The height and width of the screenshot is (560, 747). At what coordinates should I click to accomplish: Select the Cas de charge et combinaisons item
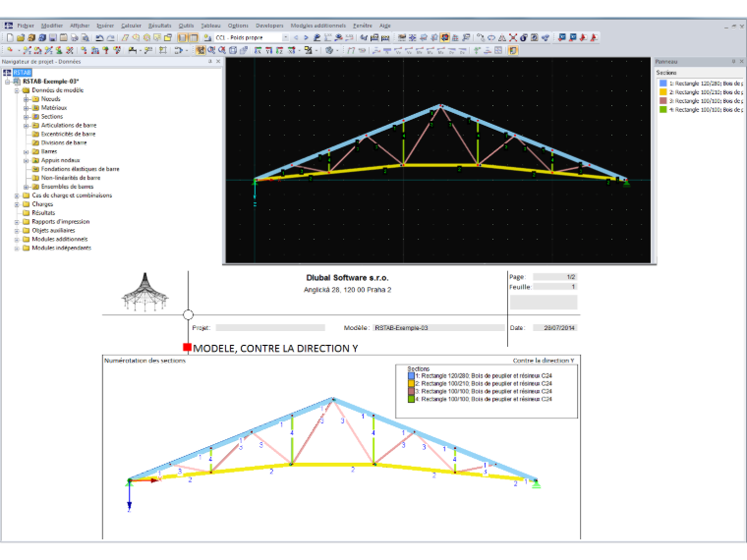tap(72, 196)
